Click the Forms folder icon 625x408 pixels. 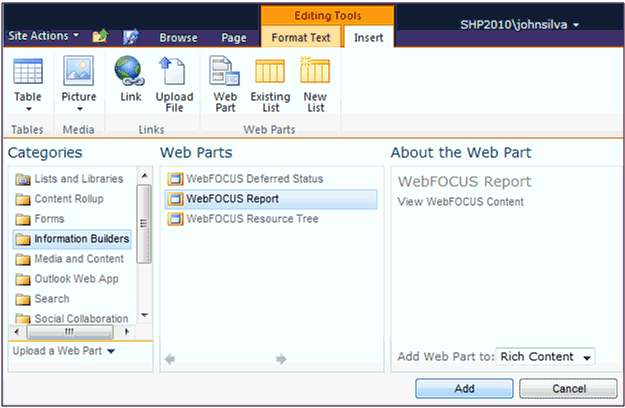tap(23, 219)
